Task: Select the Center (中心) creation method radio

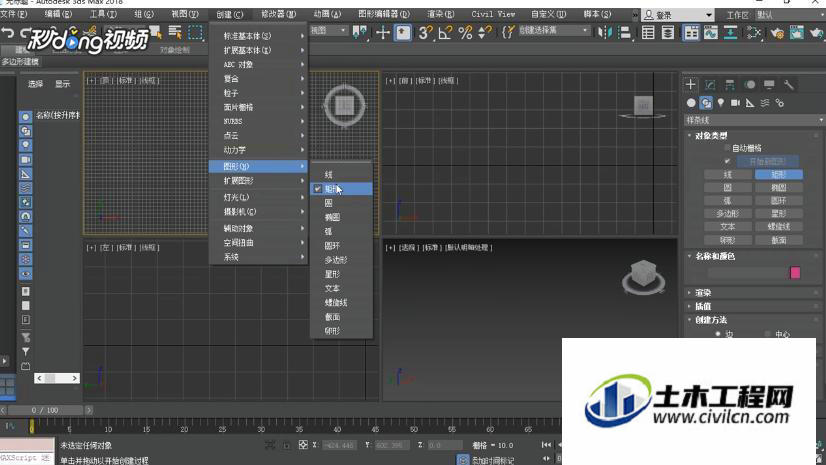Action: (768, 334)
